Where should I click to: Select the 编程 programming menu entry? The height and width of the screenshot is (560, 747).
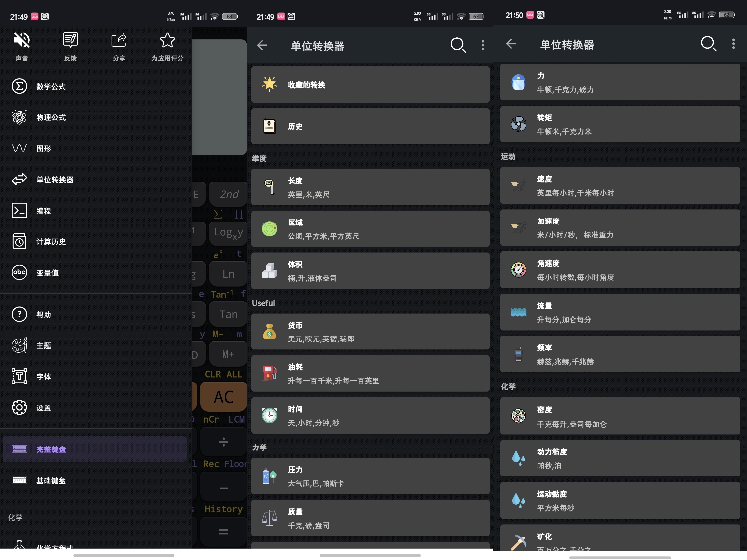96,211
